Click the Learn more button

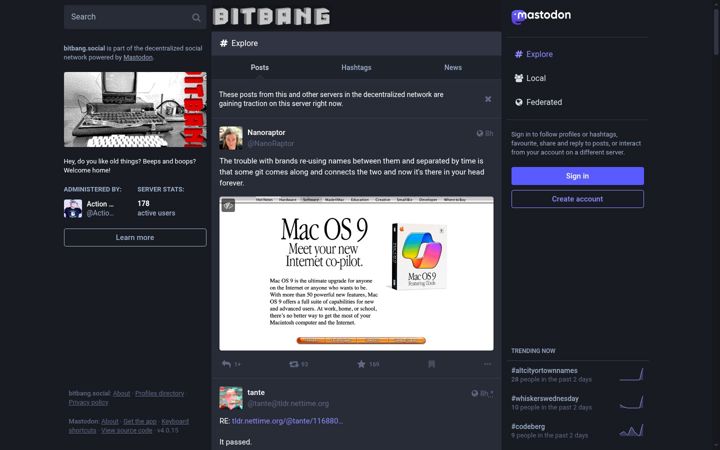click(x=135, y=237)
